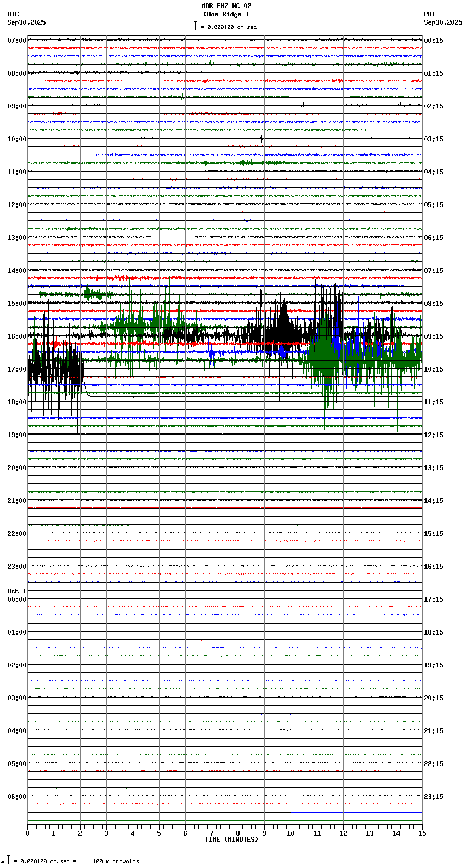This screenshot has height=868, width=466.
Task: Click the right 'Sep30,2025' date under PDT
Action: click(x=443, y=22)
